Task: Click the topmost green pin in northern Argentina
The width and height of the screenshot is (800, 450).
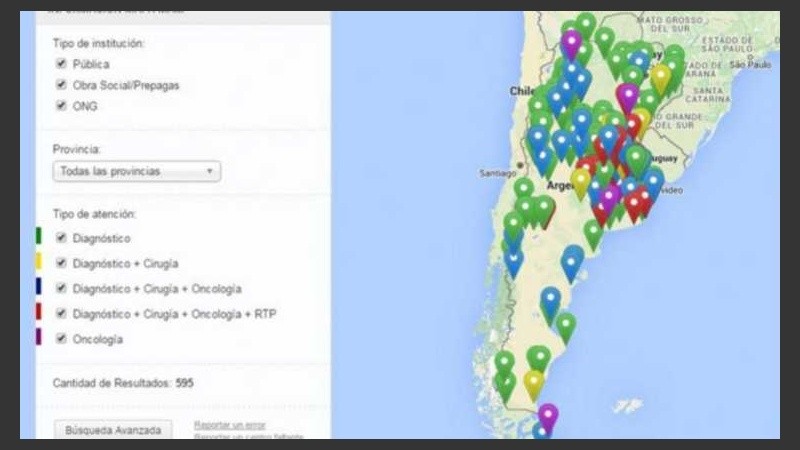Action: pyautogui.click(x=586, y=26)
